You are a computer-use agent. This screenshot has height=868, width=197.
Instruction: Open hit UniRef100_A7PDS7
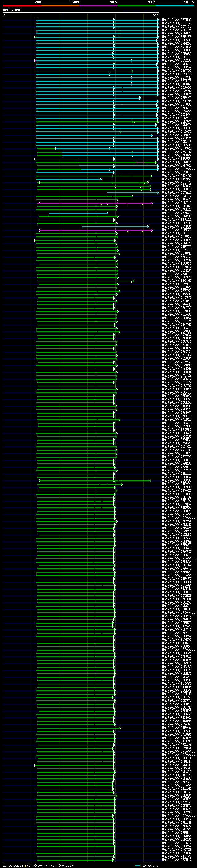point(177,33)
